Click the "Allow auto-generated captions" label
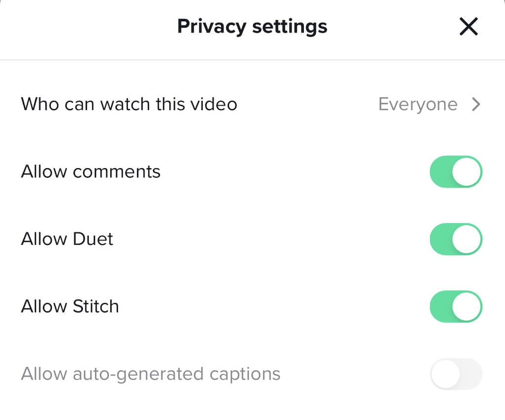The width and height of the screenshot is (505, 420). point(150,374)
